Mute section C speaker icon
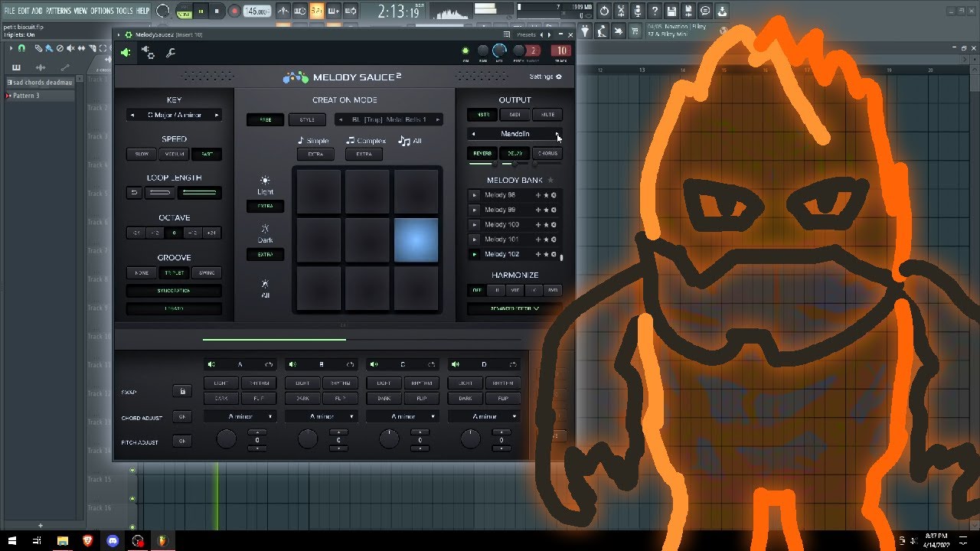The image size is (980, 551). [x=374, y=364]
